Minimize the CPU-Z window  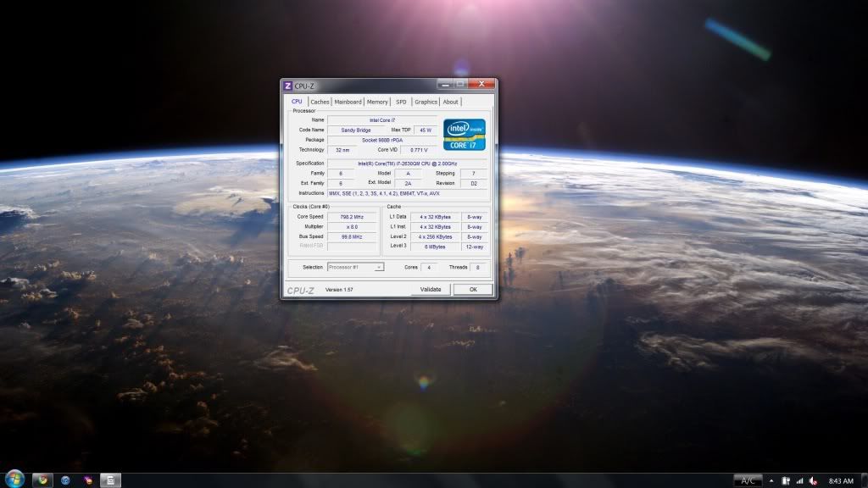click(444, 85)
